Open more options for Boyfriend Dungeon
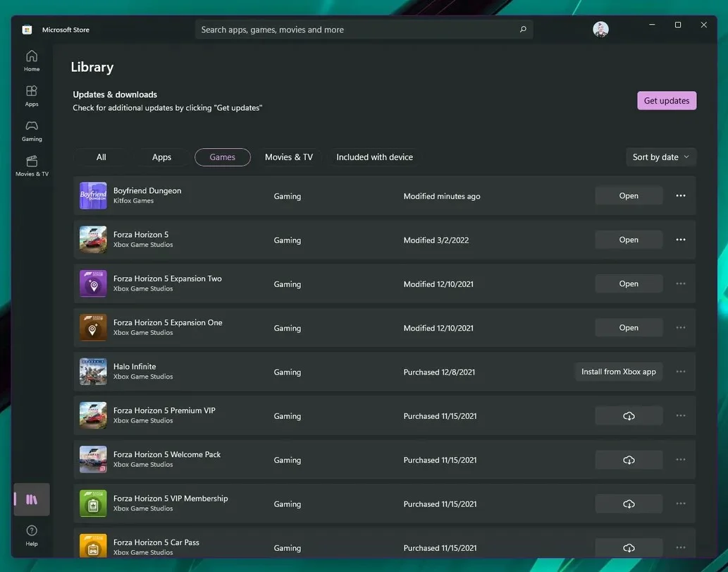This screenshot has height=572, width=728. click(x=681, y=195)
